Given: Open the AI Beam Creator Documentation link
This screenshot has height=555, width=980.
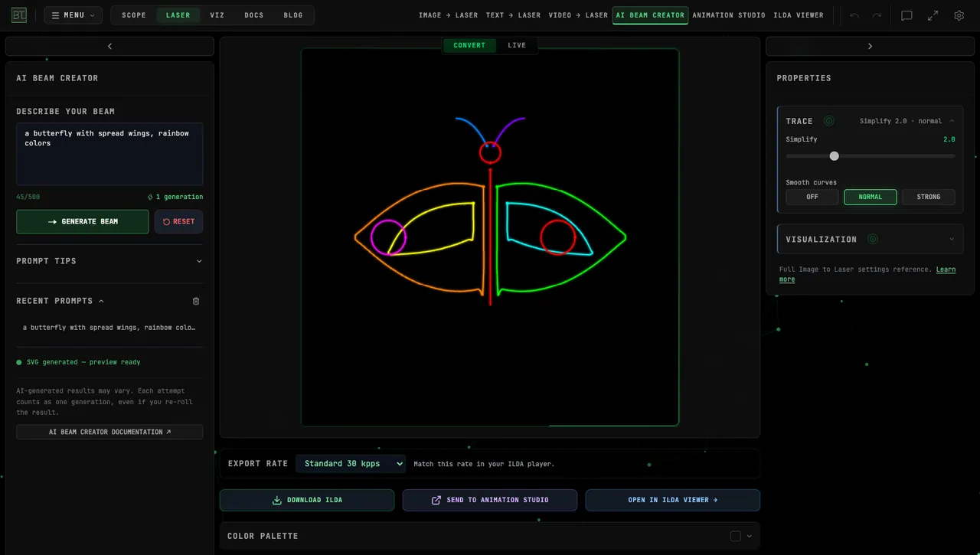Looking at the screenshot, I should point(109,432).
